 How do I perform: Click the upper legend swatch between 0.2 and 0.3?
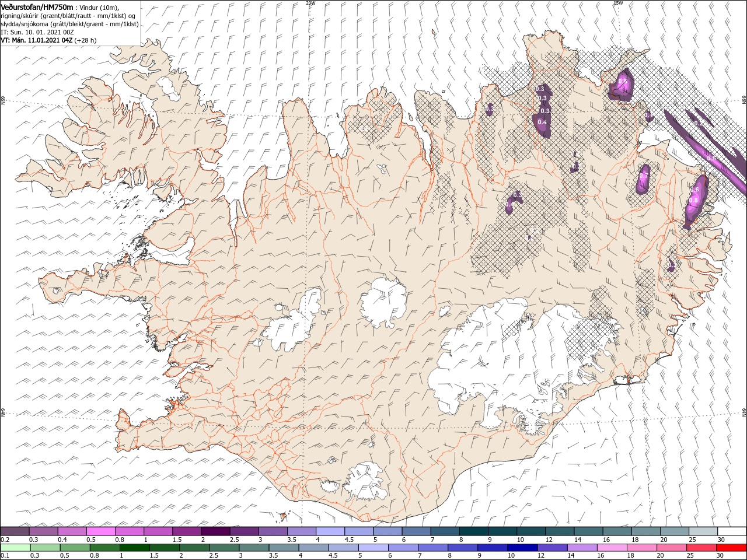pos(15,531)
